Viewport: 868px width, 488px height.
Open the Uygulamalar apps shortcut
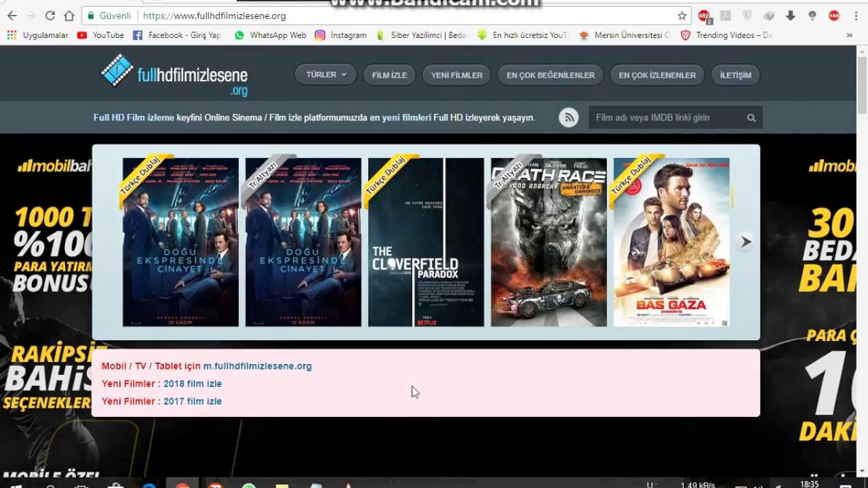click(x=38, y=35)
